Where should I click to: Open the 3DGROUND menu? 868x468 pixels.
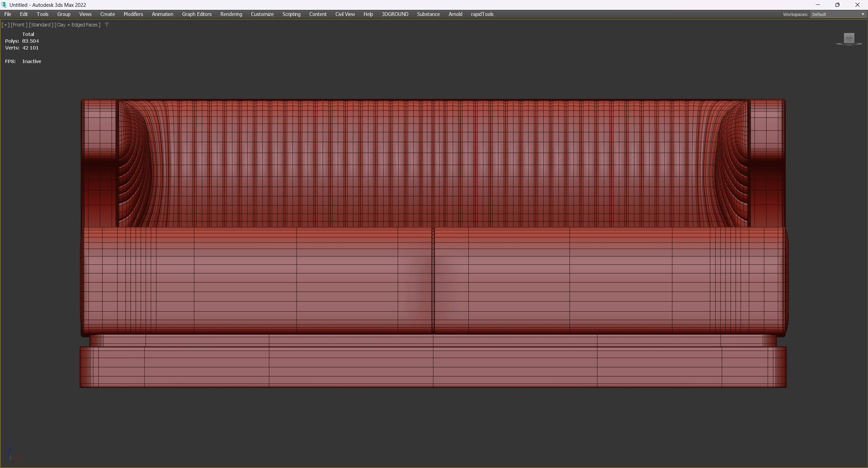[395, 14]
